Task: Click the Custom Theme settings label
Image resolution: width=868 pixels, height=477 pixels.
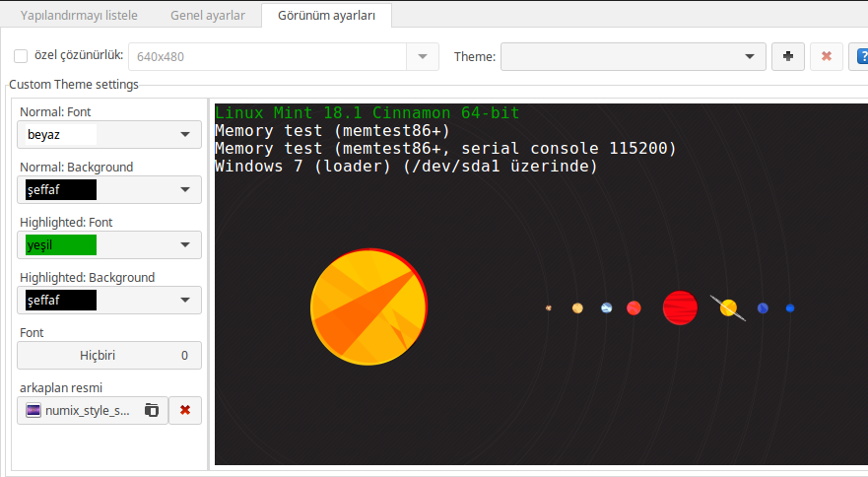Action: pyautogui.click(x=74, y=84)
